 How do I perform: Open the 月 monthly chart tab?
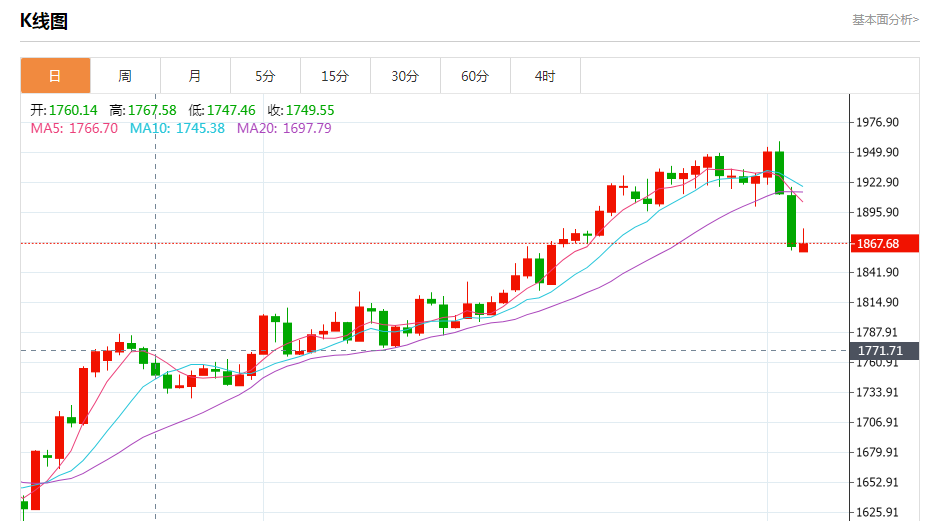(195, 76)
